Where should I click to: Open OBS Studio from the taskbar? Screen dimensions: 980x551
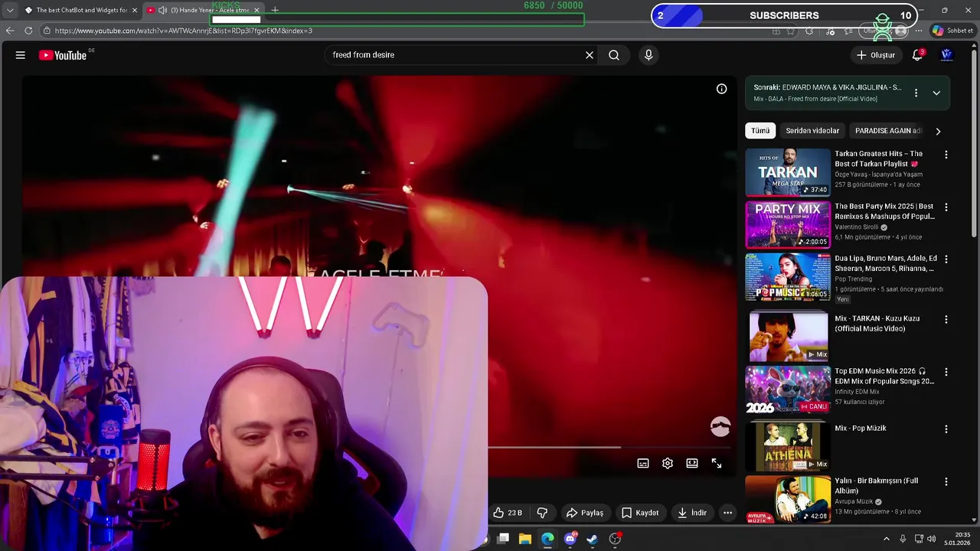pos(615,539)
